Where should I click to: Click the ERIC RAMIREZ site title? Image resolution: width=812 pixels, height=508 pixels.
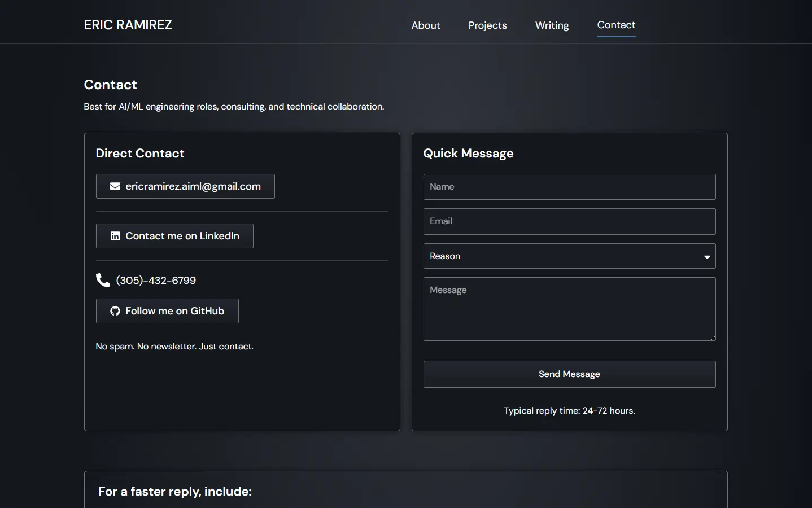click(128, 25)
